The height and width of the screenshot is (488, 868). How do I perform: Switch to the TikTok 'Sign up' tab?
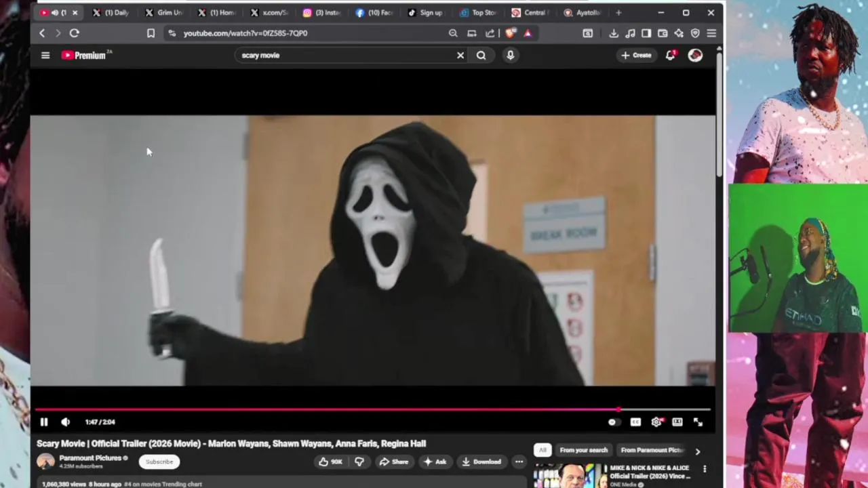(x=426, y=13)
